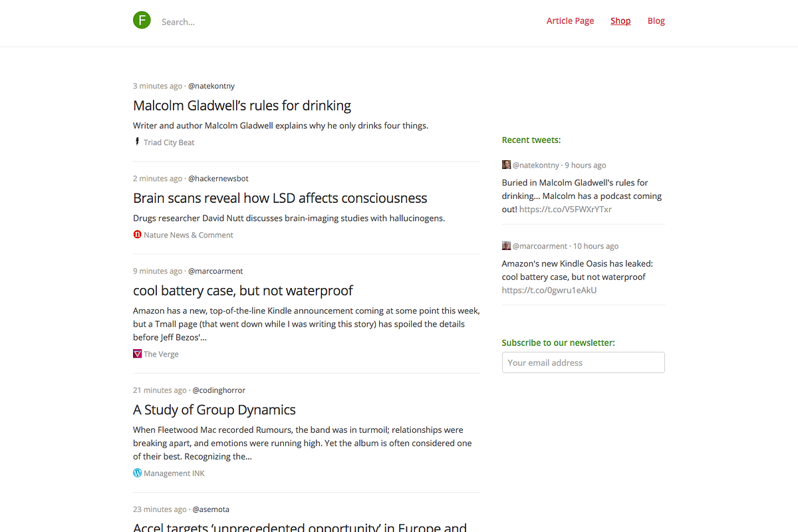Open the @asemota author link

[x=211, y=509]
